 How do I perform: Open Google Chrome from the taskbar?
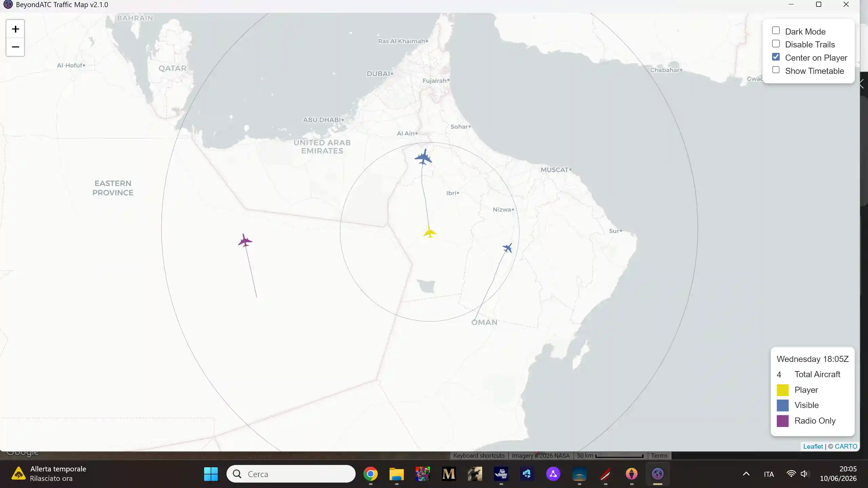click(370, 474)
